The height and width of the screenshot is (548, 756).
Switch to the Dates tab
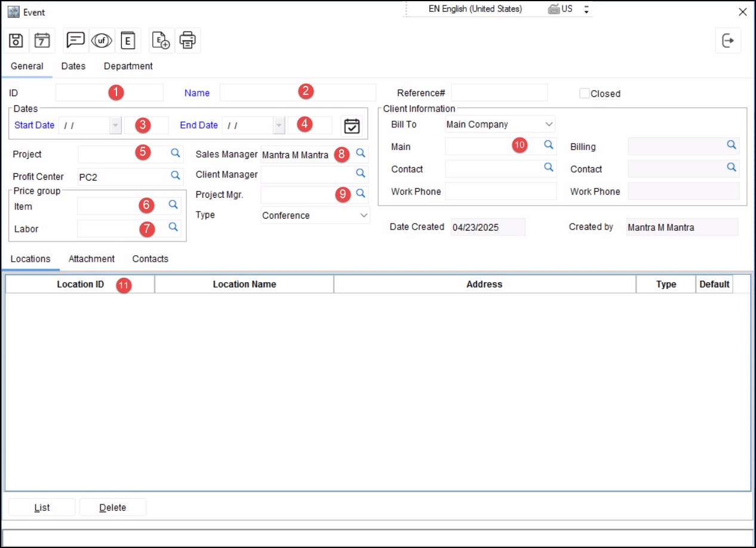(73, 66)
